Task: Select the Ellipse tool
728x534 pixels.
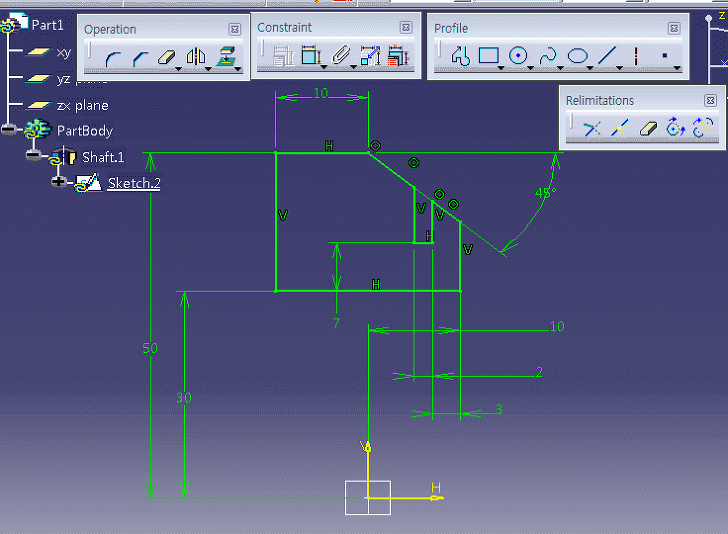Action: coord(578,56)
